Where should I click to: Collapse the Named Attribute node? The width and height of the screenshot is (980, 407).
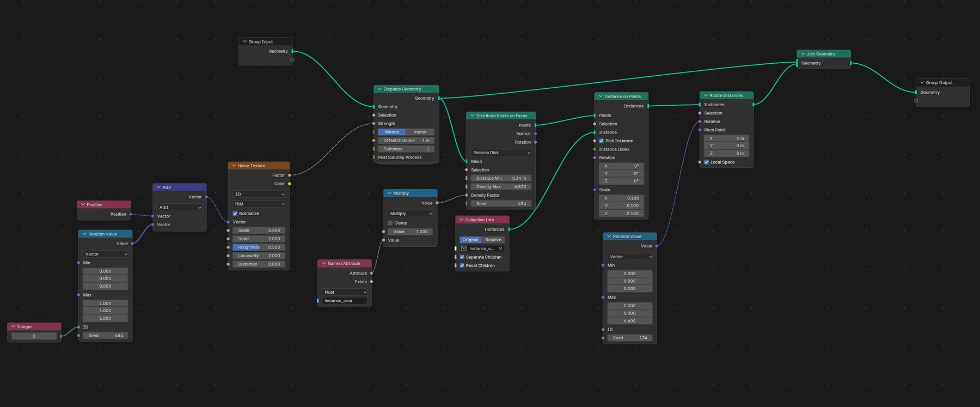point(324,264)
